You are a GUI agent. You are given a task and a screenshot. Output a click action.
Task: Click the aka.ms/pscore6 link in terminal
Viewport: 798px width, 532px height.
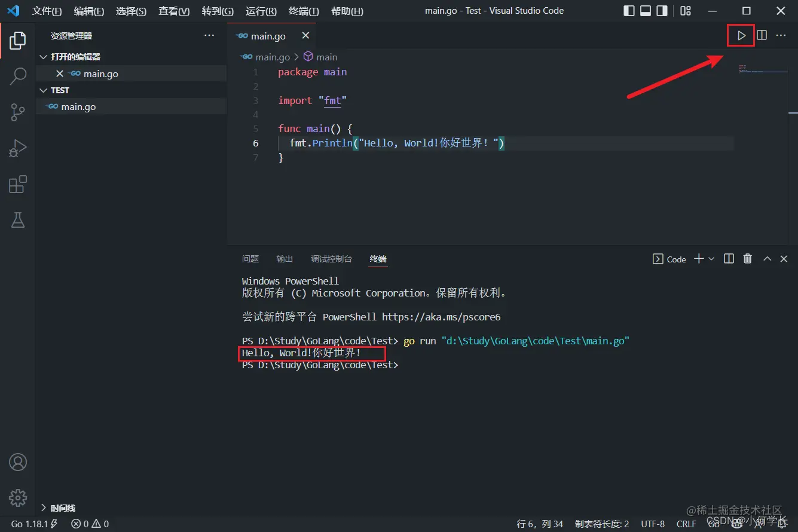[441, 317]
